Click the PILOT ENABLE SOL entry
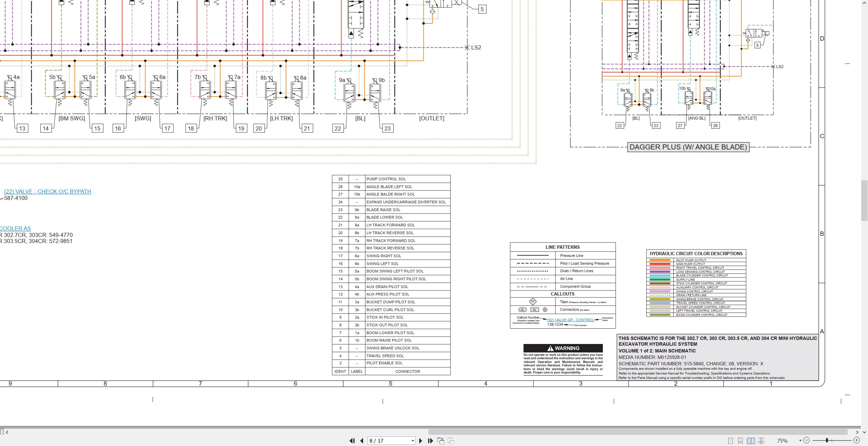 (x=384, y=363)
